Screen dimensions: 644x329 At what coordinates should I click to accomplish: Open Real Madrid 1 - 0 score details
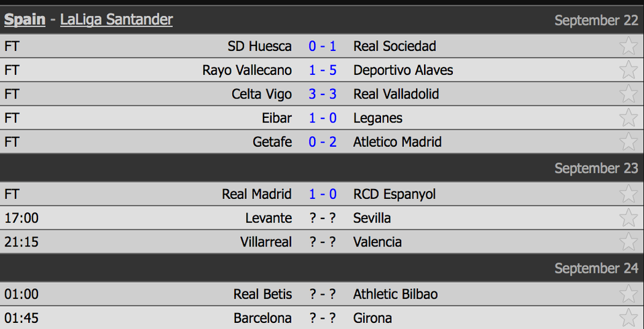(323, 194)
